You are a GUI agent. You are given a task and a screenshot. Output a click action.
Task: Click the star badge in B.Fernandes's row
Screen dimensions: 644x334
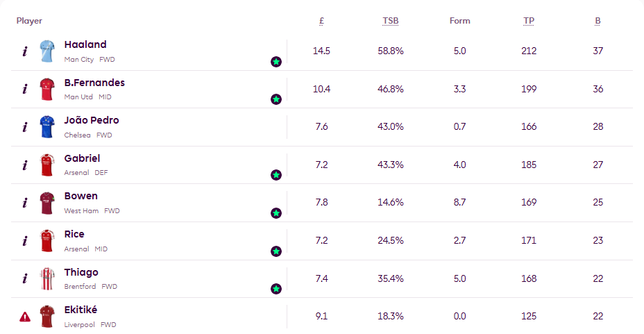tap(276, 99)
